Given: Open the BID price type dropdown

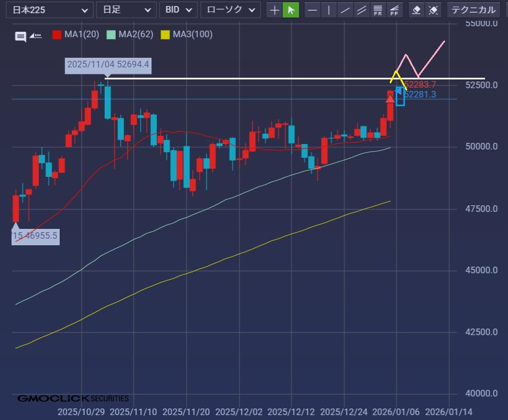Looking at the screenshot, I should click(178, 10).
